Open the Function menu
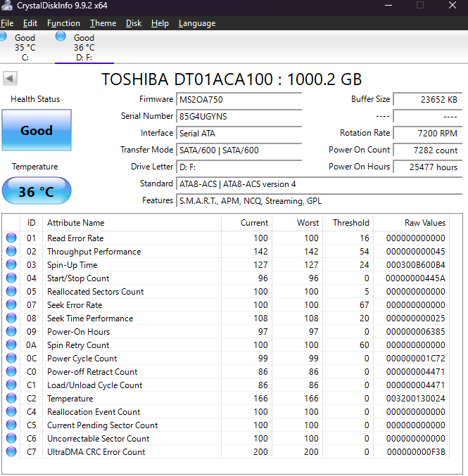The image size is (468, 476). coord(63,23)
